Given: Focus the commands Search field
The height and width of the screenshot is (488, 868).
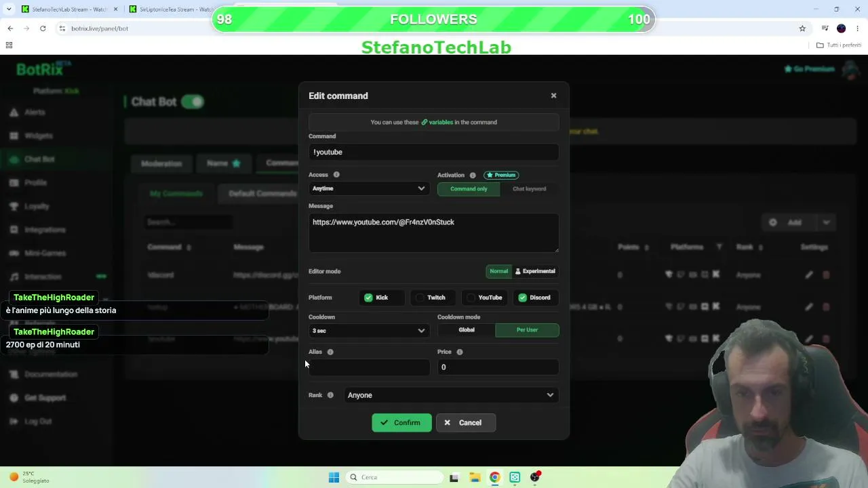Looking at the screenshot, I should [x=188, y=222].
